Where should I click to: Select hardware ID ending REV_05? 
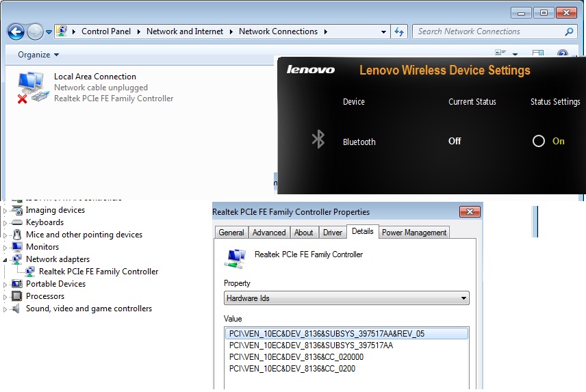pyautogui.click(x=346, y=333)
